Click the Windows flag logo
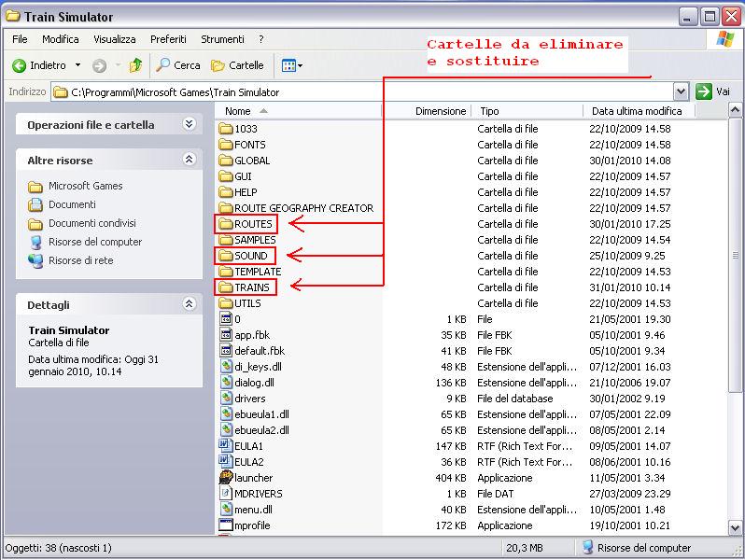 [725, 39]
